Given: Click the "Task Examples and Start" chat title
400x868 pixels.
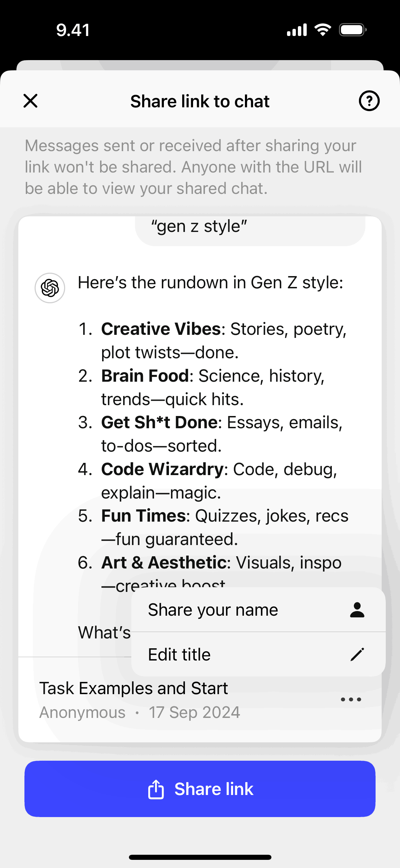Looking at the screenshot, I should tap(134, 688).
